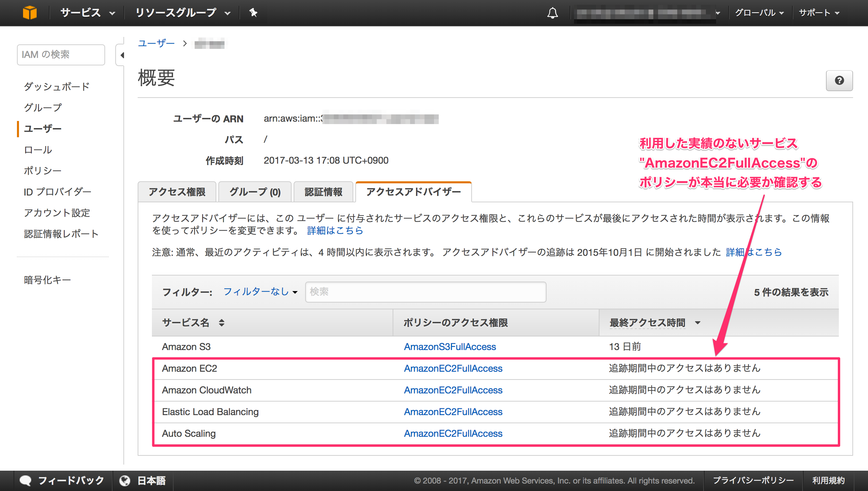This screenshot has height=491, width=868.
Task: Select the Elastic Load Balancing service name
Action: [x=210, y=412]
